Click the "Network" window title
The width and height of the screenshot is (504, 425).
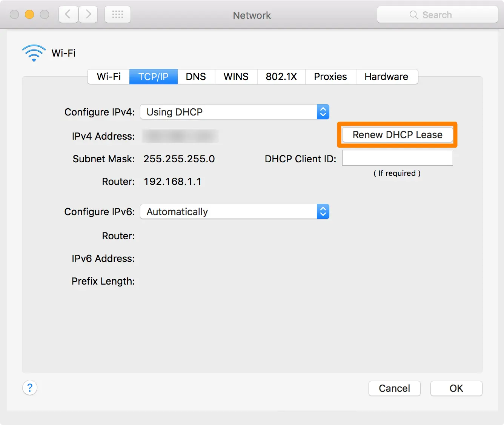click(x=252, y=15)
